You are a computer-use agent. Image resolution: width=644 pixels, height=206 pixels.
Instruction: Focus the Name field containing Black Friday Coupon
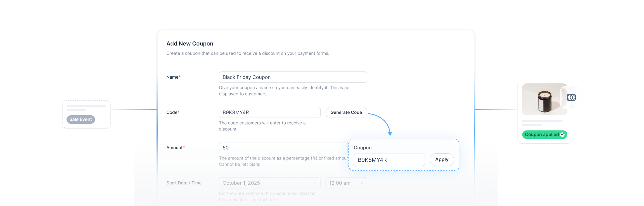click(293, 77)
